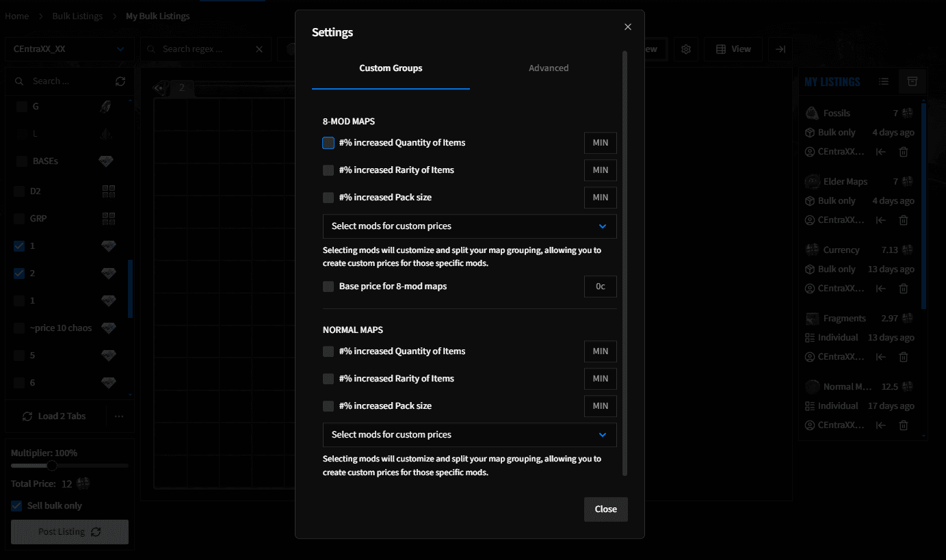The height and width of the screenshot is (560, 946).
Task: Enable 8-mod maps increased Rarity of Items
Action: 328,170
